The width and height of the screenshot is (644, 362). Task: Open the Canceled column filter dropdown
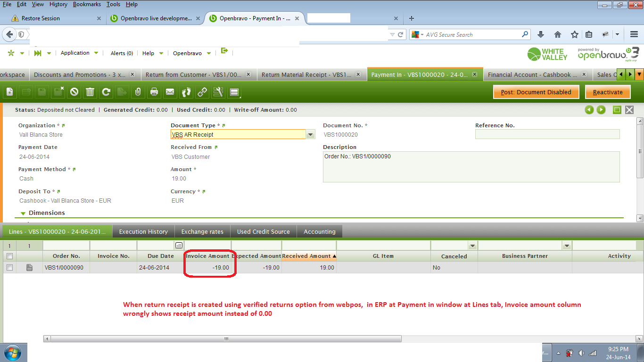(x=472, y=246)
